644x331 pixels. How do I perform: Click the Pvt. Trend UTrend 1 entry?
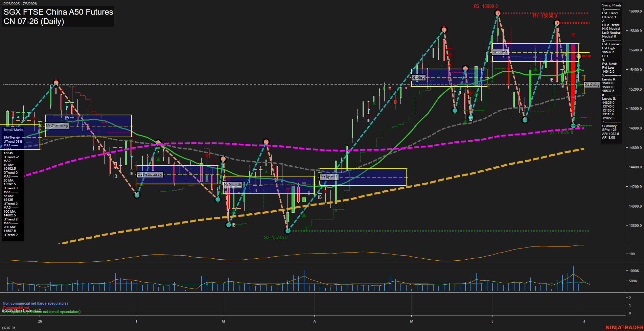(610, 15)
